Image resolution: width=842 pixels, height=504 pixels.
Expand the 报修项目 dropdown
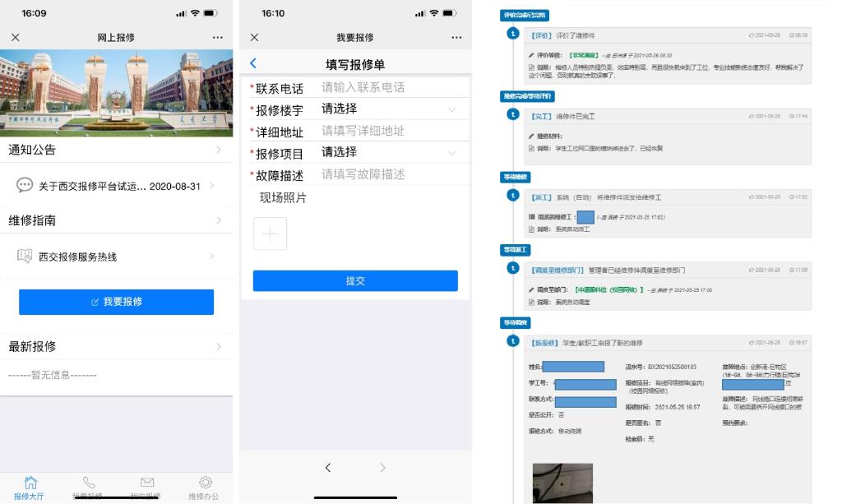pos(386,153)
